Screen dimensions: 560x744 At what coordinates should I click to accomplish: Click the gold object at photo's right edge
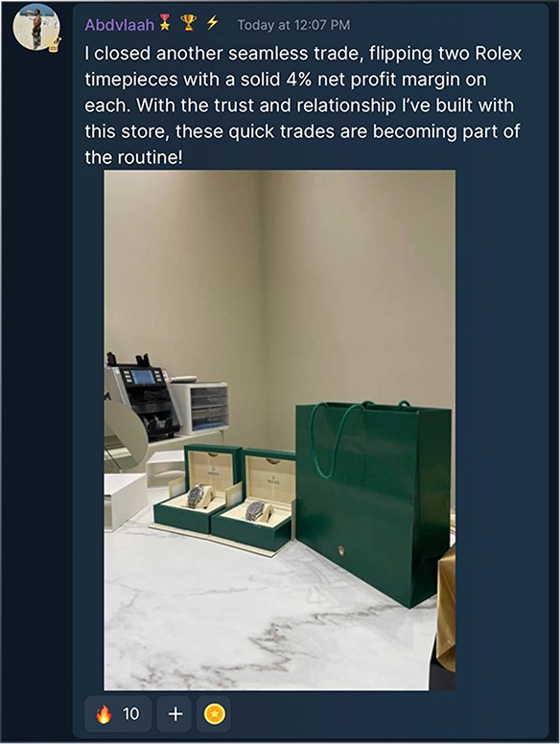(446, 605)
